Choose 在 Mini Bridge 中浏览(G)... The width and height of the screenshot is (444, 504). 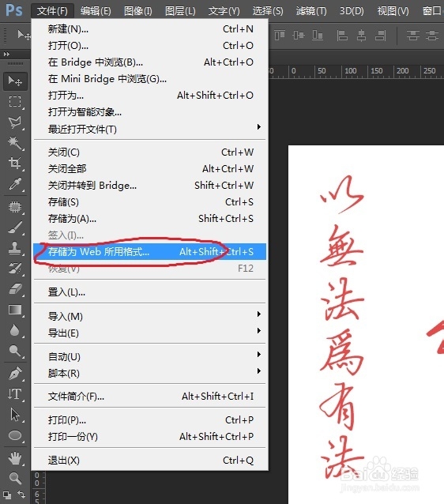tap(150, 79)
